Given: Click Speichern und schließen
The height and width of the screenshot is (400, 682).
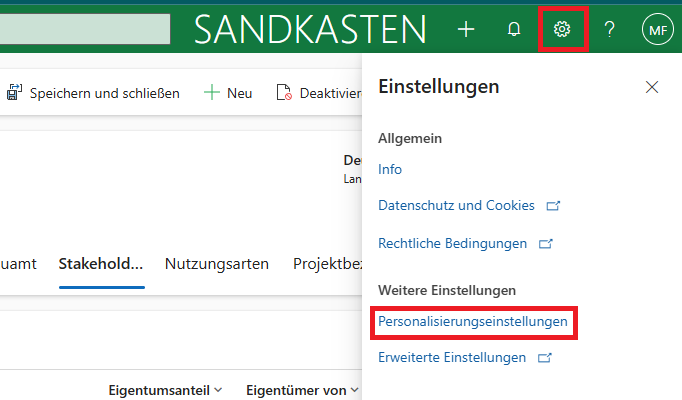Looking at the screenshot, I should pos(93,93).
